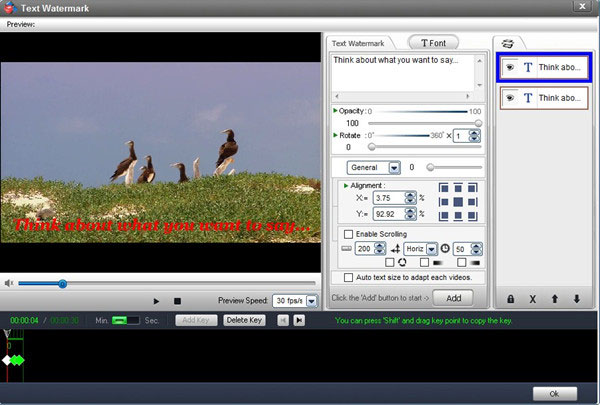
Task: Enable Scrolling checkbox
Action: (348, 234)
